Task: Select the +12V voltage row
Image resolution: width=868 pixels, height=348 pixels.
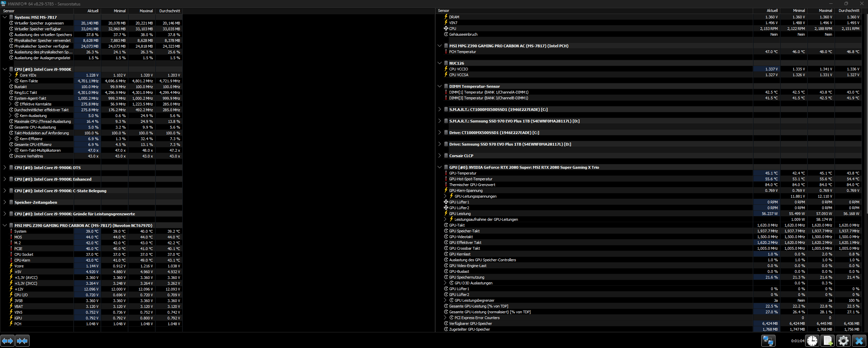Action: point(91,289)
